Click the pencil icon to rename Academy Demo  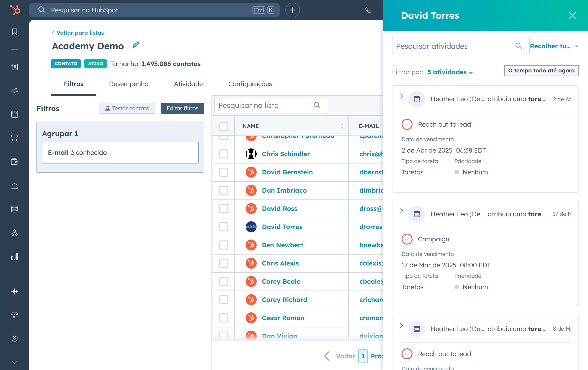click(136, 45)
